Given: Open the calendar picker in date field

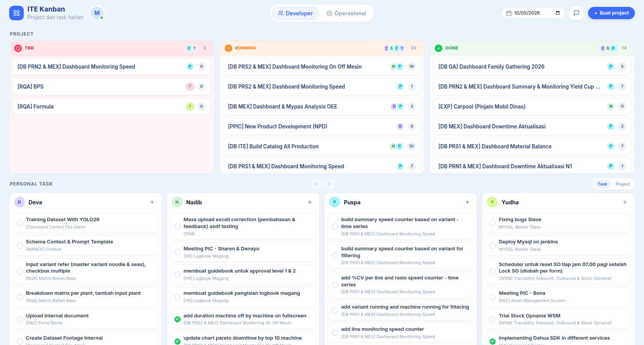Looking at the screenshot, I should 557,13.
